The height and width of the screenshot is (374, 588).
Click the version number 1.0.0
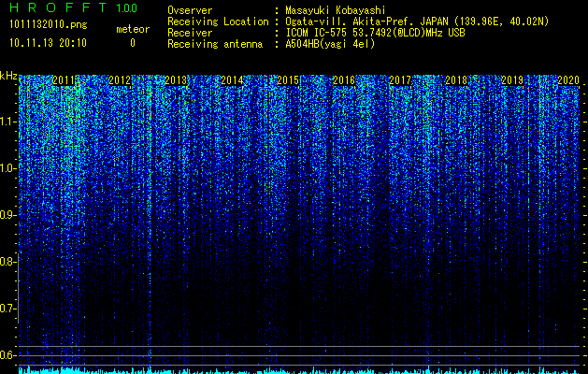(x=126, y=8)
